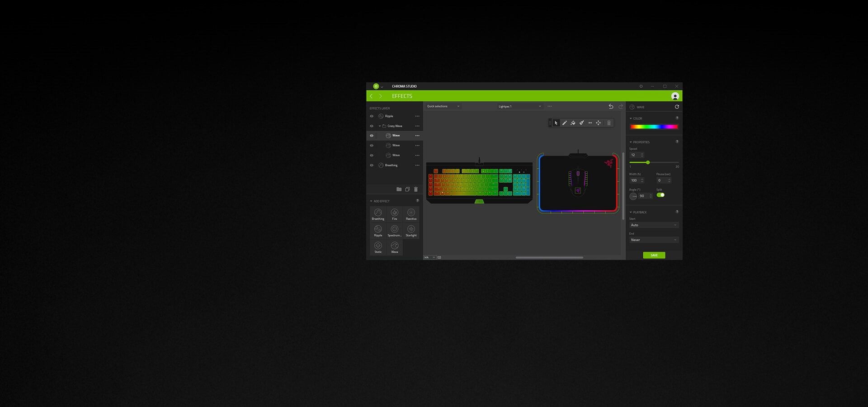The width and height of the screenshot is (868, 407).
Task: Hide the Crazy Wave group
Action: tap(372, 126)
